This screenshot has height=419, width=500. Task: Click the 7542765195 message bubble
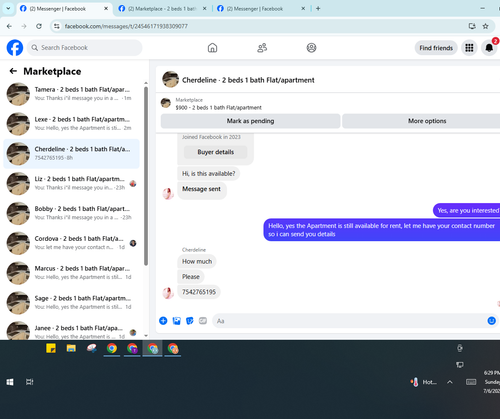click(199, 292)
